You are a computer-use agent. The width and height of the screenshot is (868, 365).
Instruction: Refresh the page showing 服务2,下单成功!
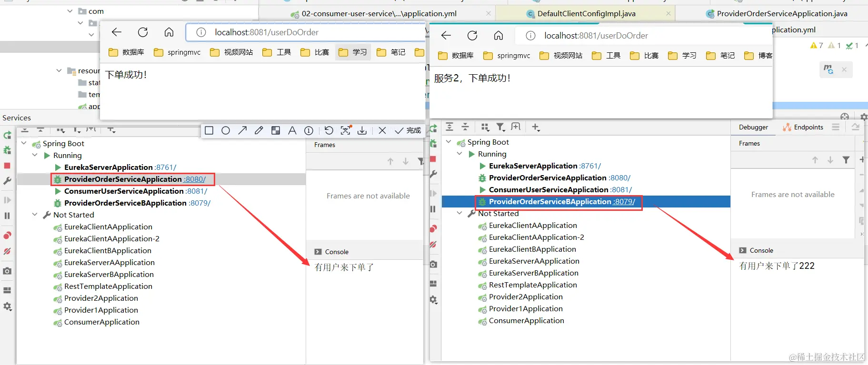click(472, 36)
